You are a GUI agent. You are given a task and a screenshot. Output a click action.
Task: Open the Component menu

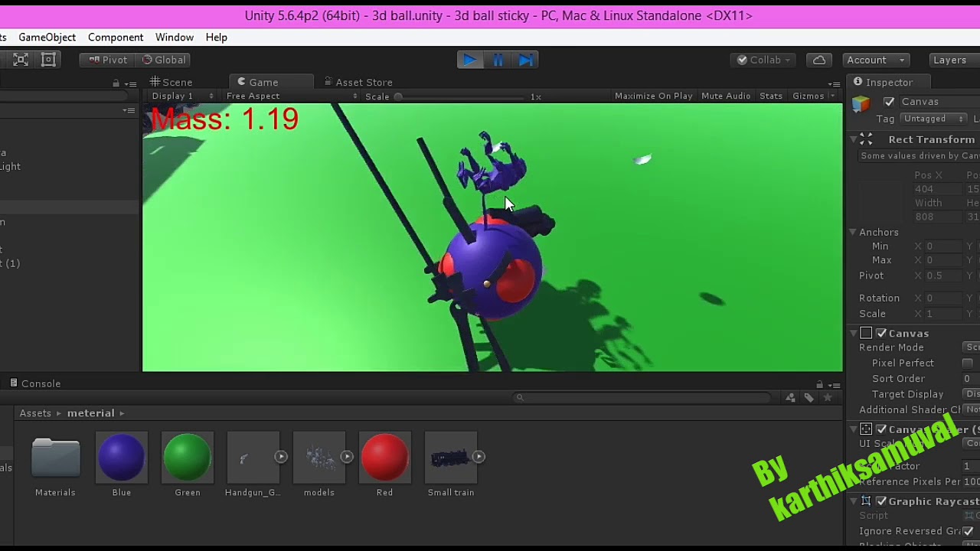(116, 37)
